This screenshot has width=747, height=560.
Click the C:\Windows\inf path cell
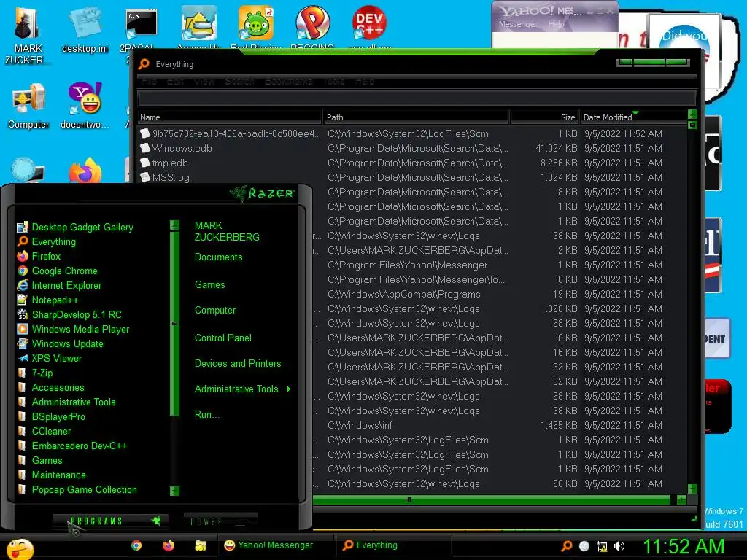tap(360, 425)
